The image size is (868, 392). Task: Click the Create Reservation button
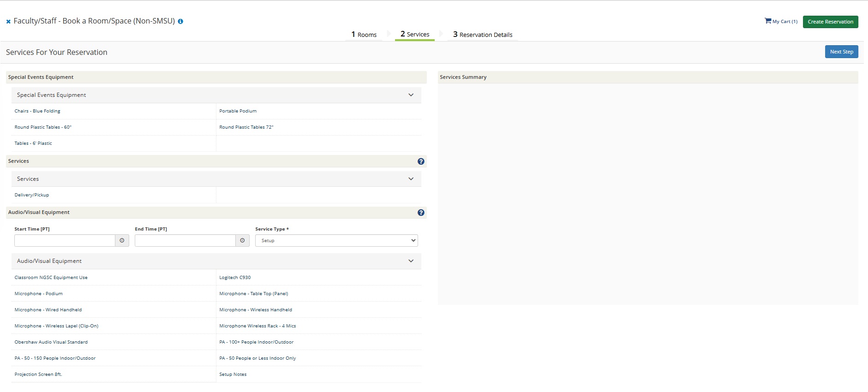(830, 22)
